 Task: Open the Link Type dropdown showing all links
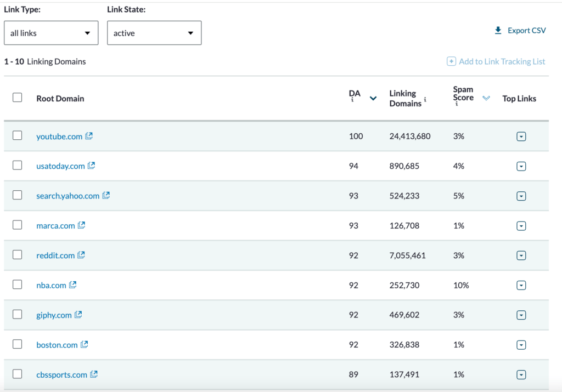point(51,33)
